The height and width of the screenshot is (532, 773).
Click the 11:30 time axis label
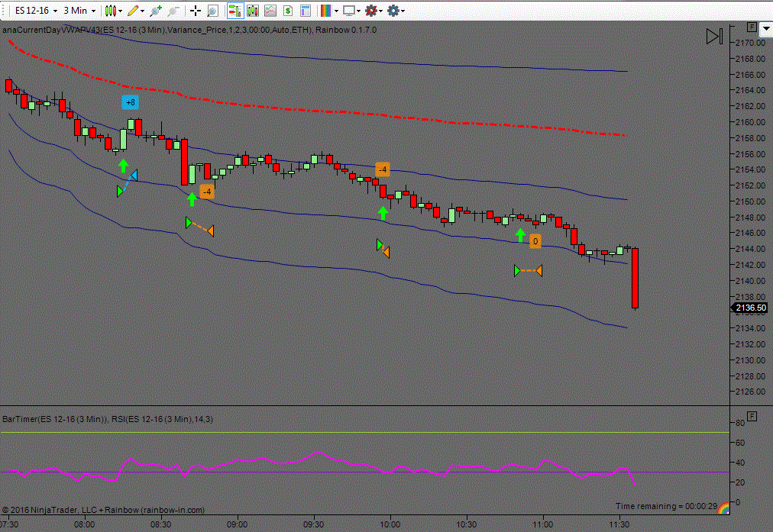(619, 524)
